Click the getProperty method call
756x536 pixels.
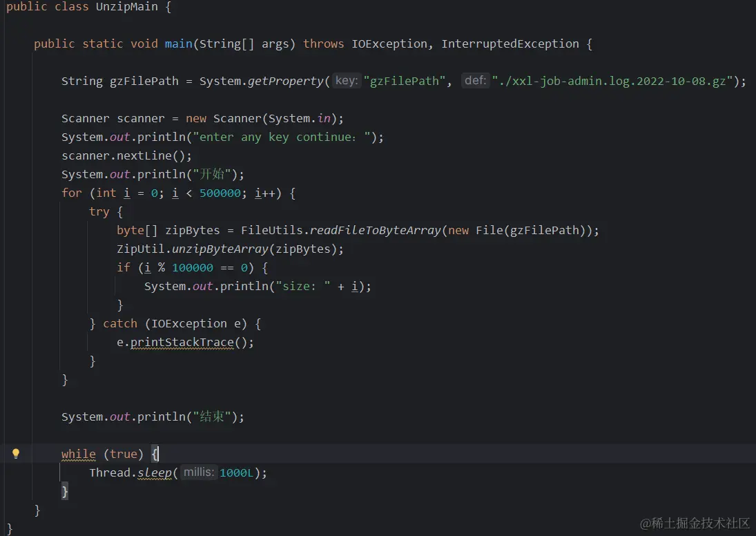285,81
